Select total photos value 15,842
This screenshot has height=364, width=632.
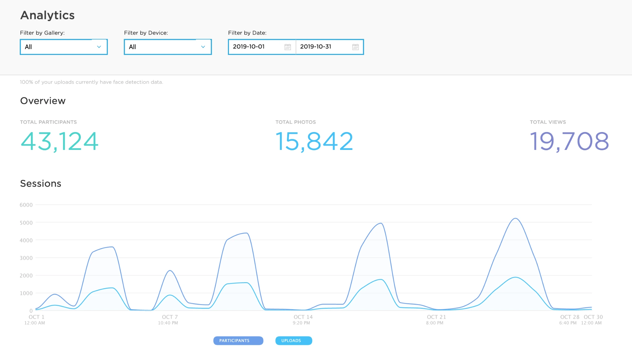[314, 141]
